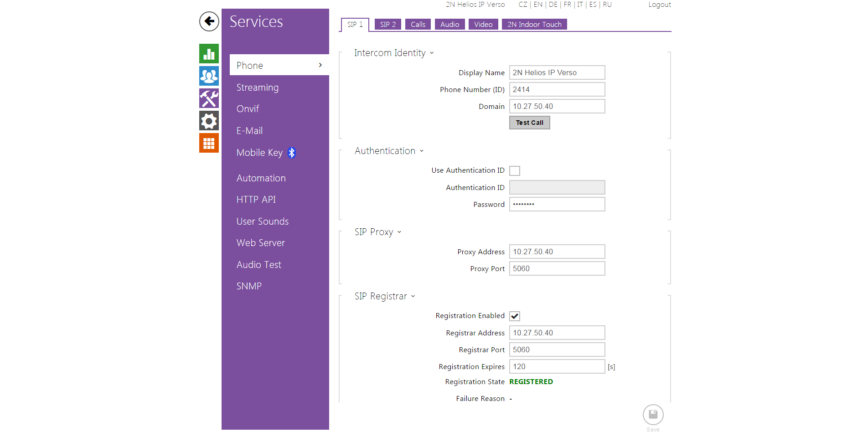868x437 pixels.
Task: Open the System gear icon
Action: coord(209,121)
